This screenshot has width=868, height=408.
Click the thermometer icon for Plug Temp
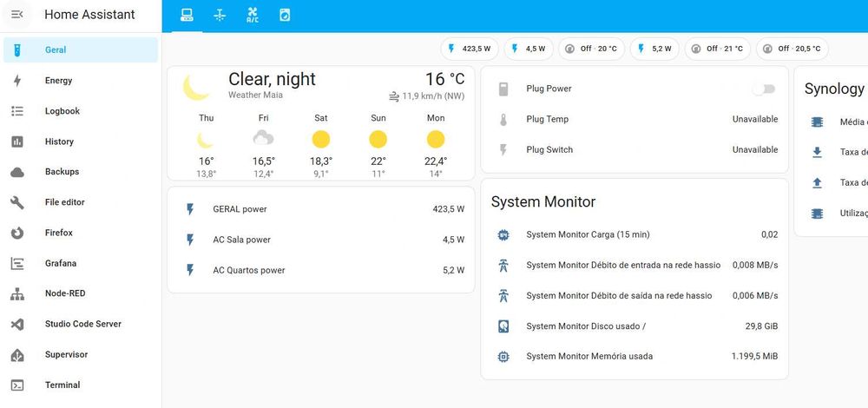click(x=503, y=119)
